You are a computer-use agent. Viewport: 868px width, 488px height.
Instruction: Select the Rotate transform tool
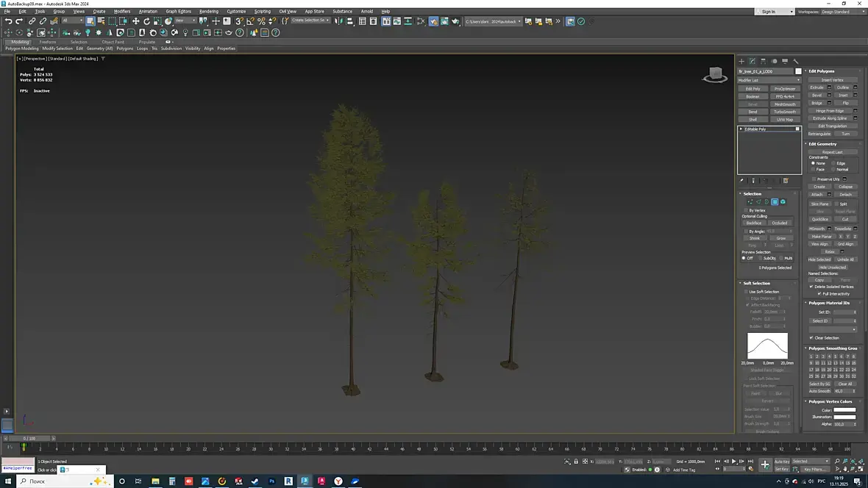(x=147, y=21)
